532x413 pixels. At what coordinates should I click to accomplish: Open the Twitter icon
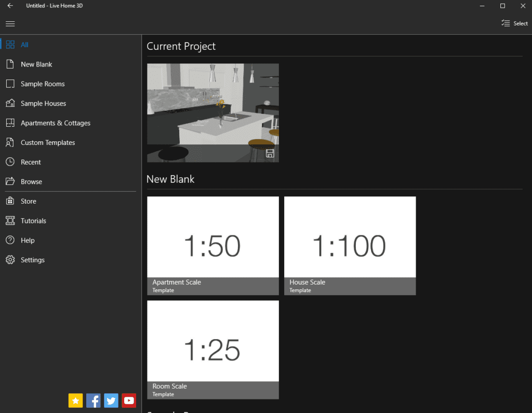click(x=111, y=401)
